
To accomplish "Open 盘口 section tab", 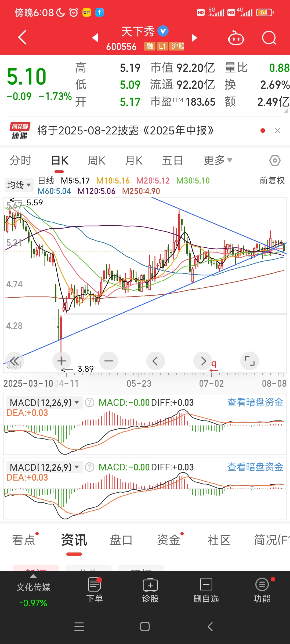I will pyautogui.click(x=121, y=540).
